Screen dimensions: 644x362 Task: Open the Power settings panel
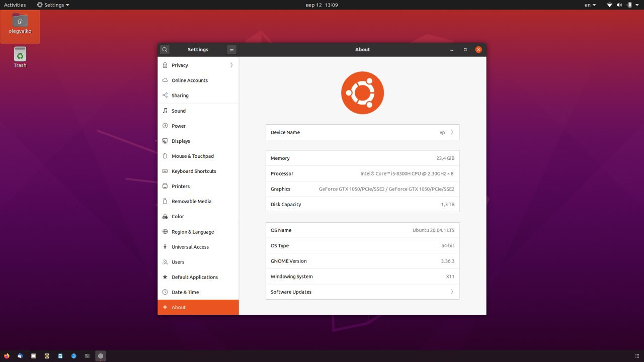point(198,126)
